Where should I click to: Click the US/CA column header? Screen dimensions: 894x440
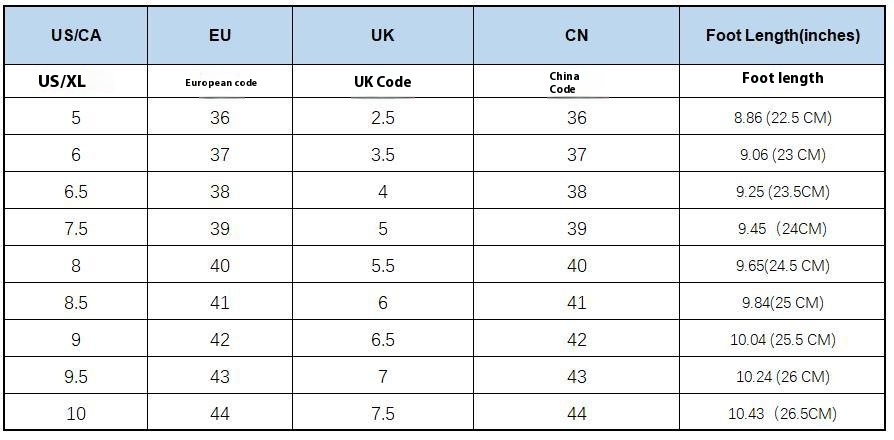(76, 35)
